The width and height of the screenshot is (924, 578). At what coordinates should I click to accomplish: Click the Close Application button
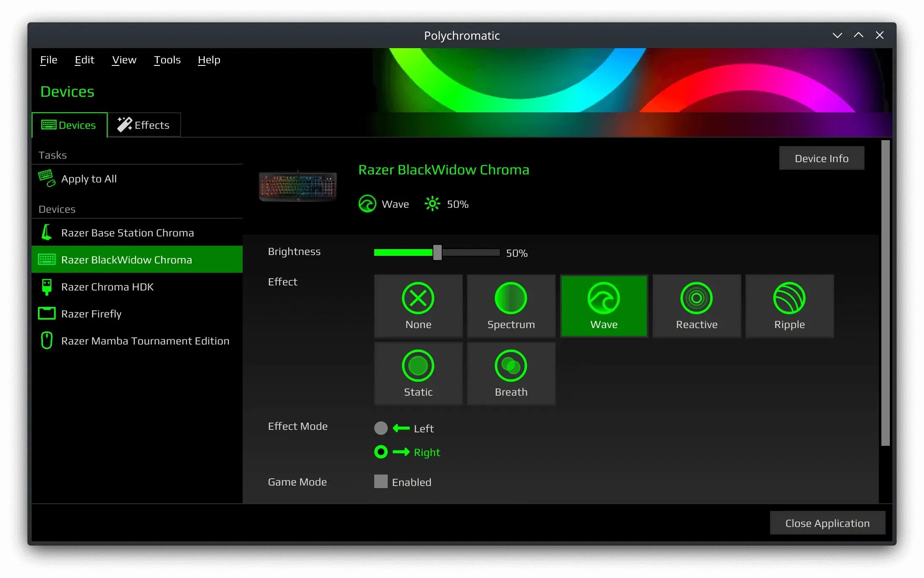pos(827,523)
